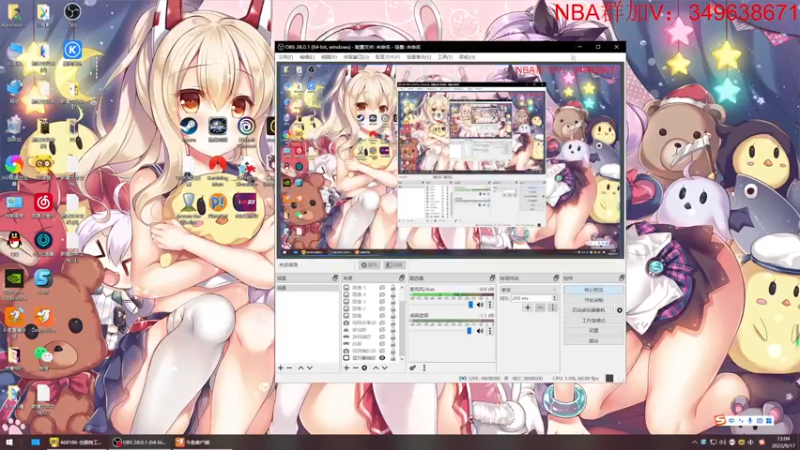Expand system tray hidden icons chevron
Image resolution: width=800 pixels, height=450 pixels.
pos(694,442)
